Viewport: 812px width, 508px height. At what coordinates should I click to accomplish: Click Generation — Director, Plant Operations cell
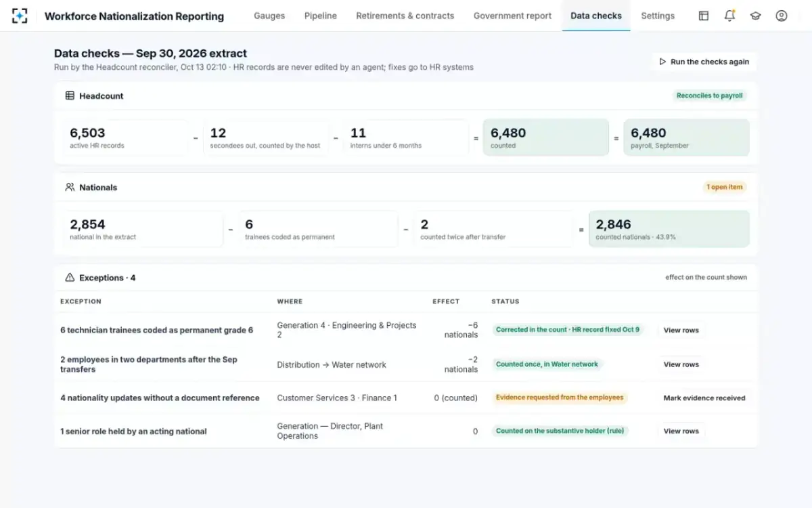click(x=330, y=431)
